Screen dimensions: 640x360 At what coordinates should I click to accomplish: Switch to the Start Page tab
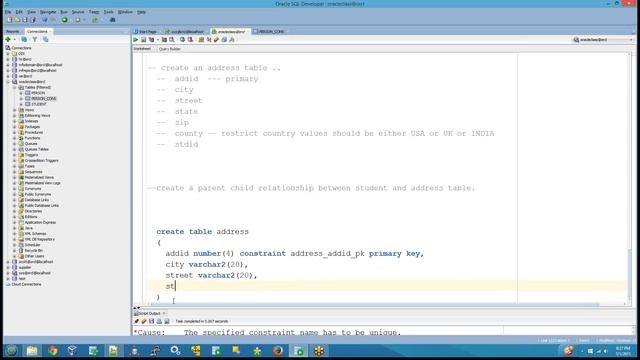point(146,31)
